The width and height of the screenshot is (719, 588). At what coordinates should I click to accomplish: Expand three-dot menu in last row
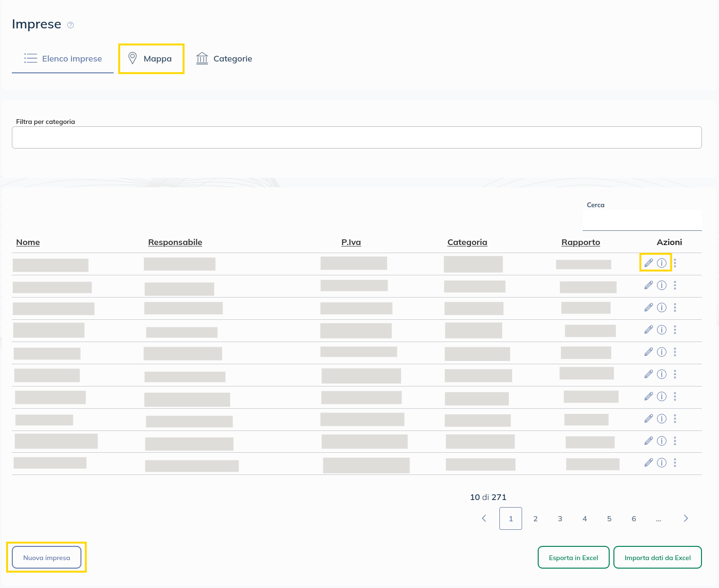point(675,463)
